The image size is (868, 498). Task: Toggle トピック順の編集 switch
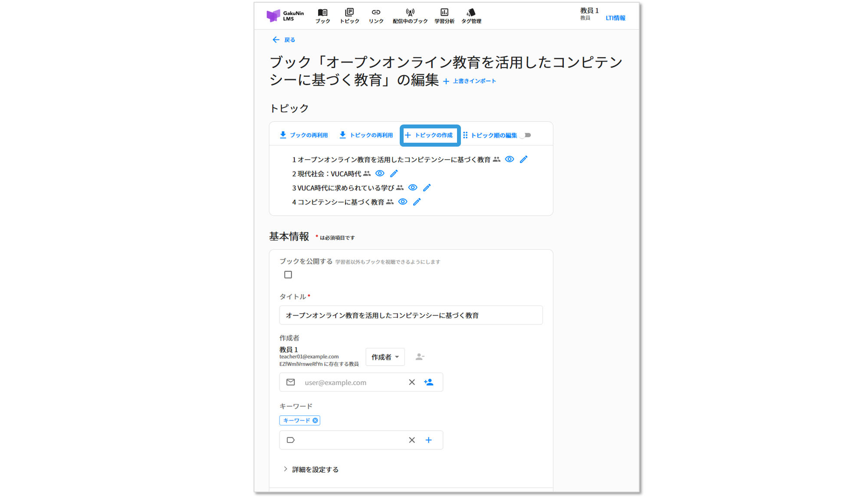[x=526, y=135]
